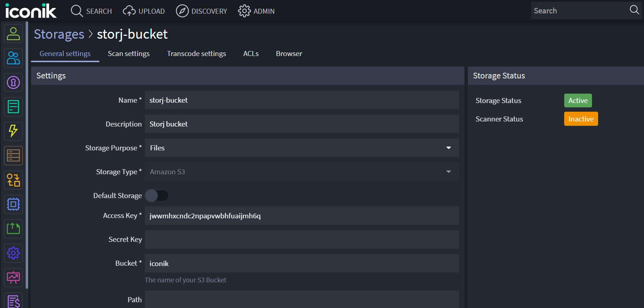The image size is (644, 308).
Task: Switch to General settings tab
Action: tap(65, 54)
